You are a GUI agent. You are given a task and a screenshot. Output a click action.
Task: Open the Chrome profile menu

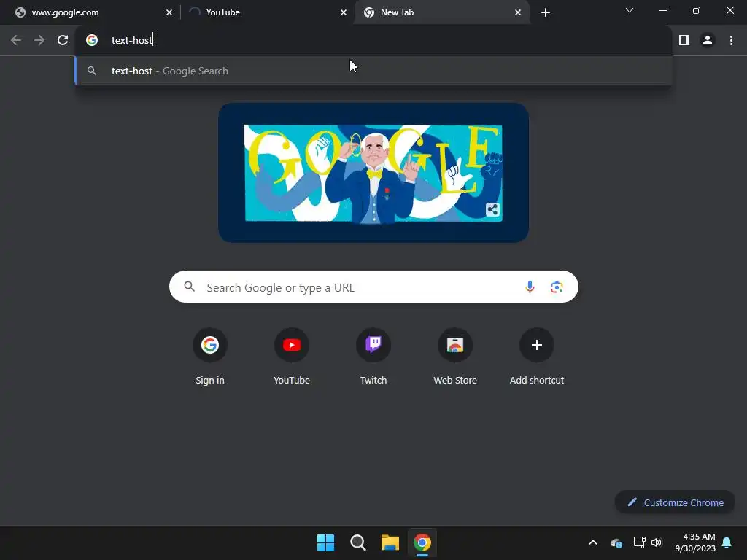[708, 41]
